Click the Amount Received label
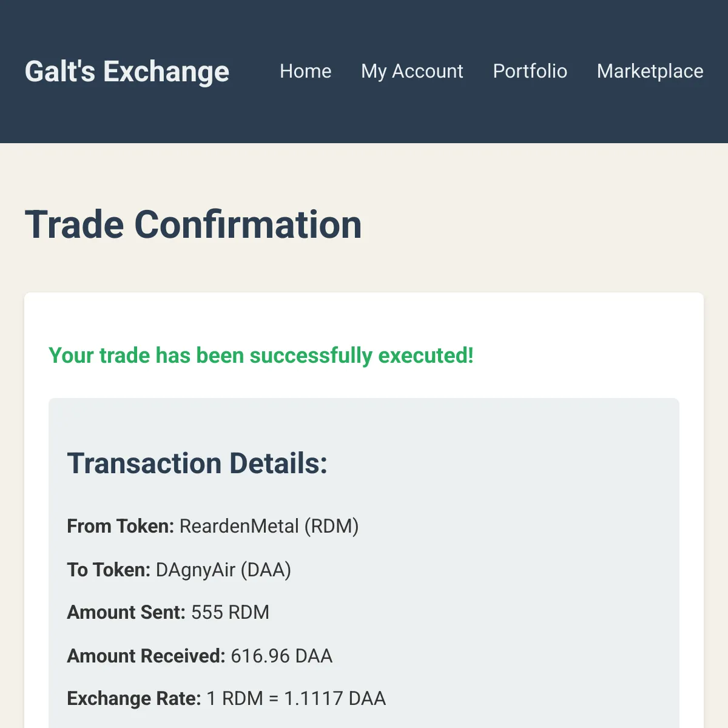The width and height of the screenshot is (728, 728). coord(146,656)
